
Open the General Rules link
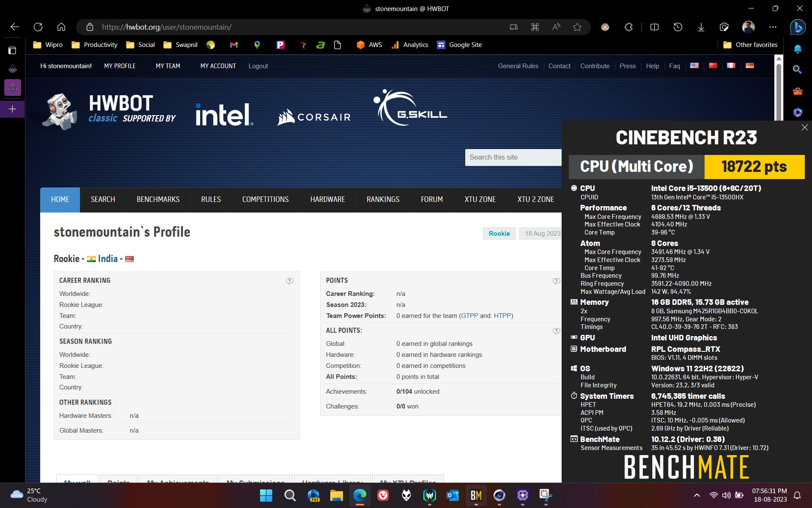pos(518,66)
